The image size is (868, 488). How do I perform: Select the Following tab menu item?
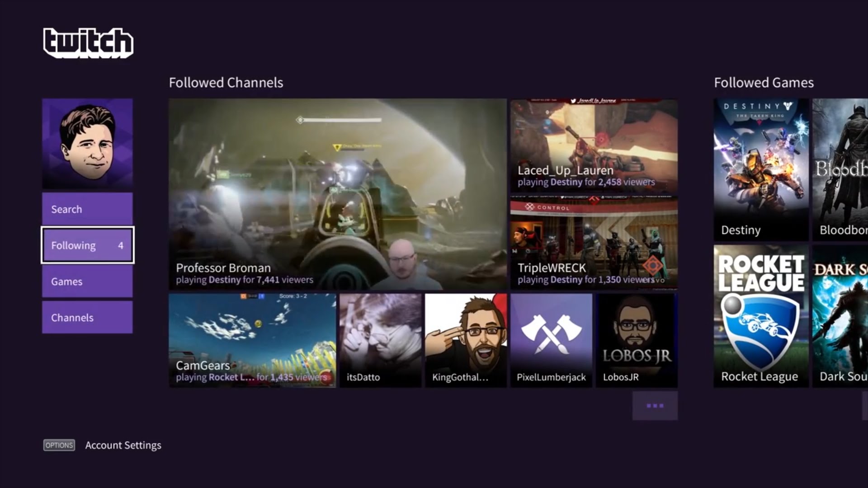87,245
